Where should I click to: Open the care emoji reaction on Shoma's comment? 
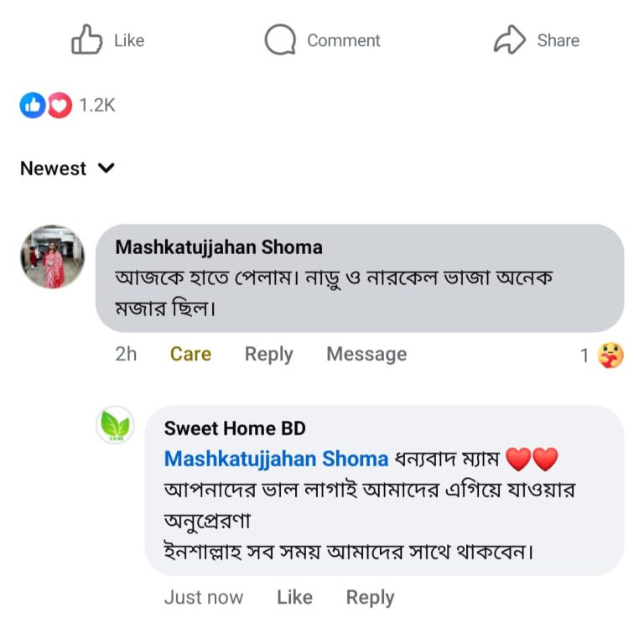point(610,356)
